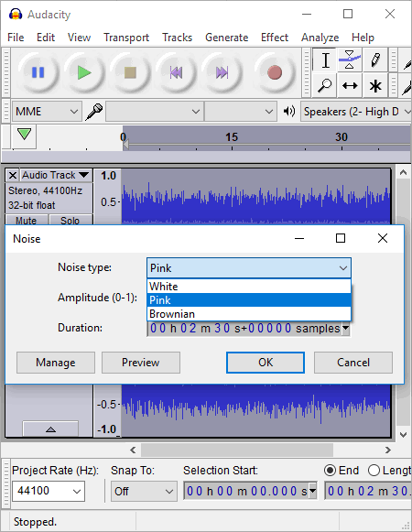Click the Skip to End button
This screenshot has height=532, width=412.
click(222, 72)
